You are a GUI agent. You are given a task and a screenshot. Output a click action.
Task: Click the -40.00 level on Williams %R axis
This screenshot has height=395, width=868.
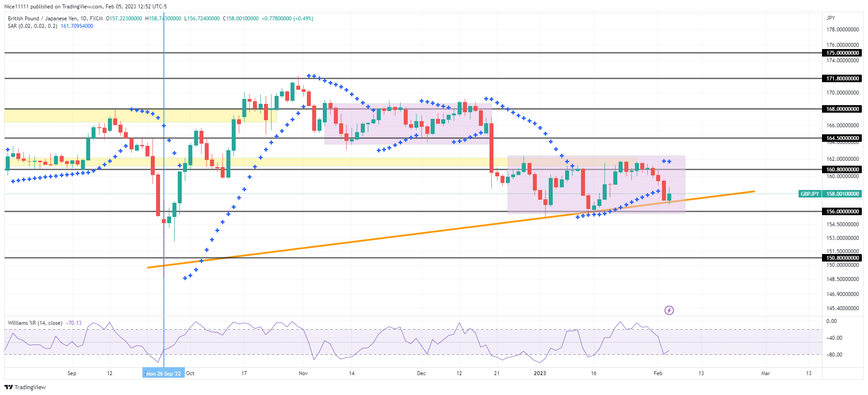835,338
